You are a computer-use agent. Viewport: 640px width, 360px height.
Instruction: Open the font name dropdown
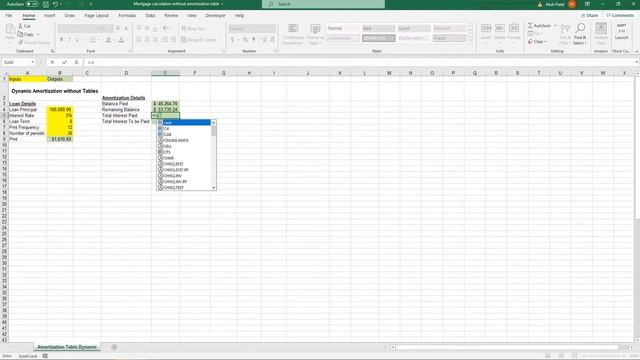tap(97, 29)
